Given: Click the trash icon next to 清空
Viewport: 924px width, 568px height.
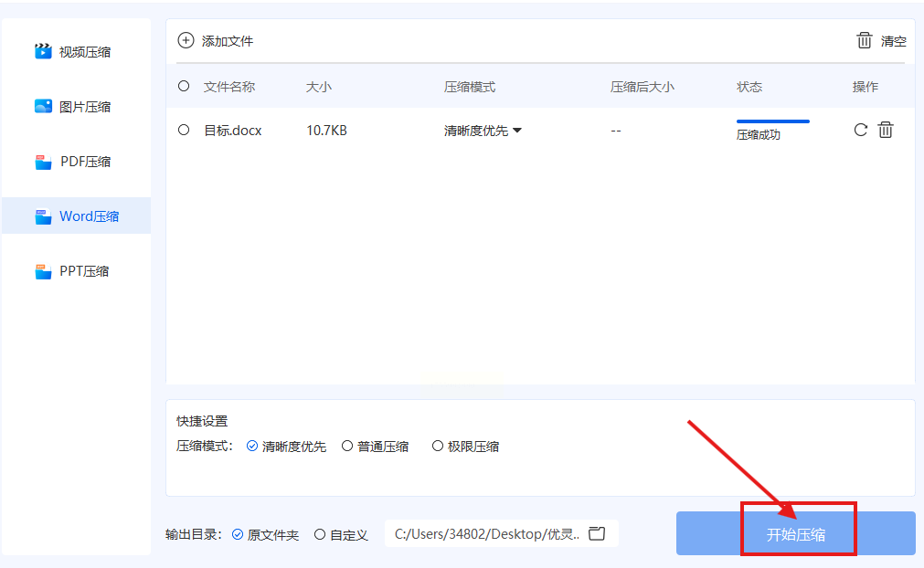Looking at the screenshot, I should 864,40.
